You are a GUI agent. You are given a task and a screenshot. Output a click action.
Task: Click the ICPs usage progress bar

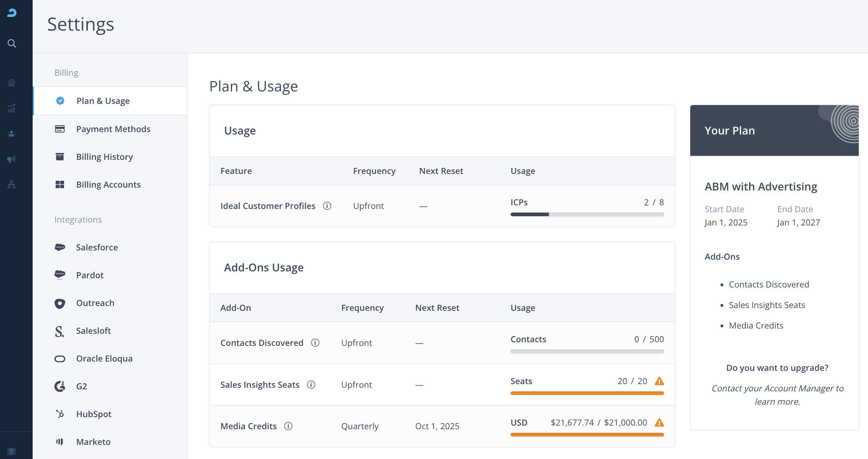pyautogui.click(x=587, y=215)
